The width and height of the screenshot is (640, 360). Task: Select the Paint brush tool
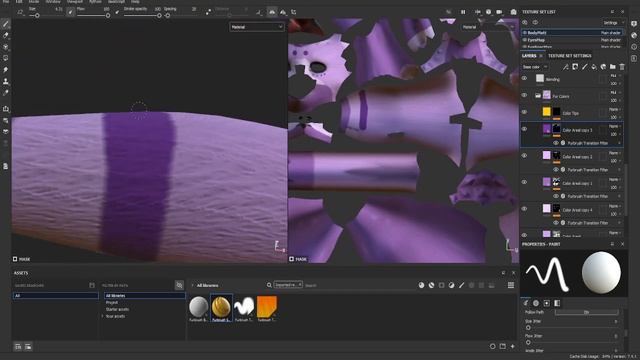[6, 24]
